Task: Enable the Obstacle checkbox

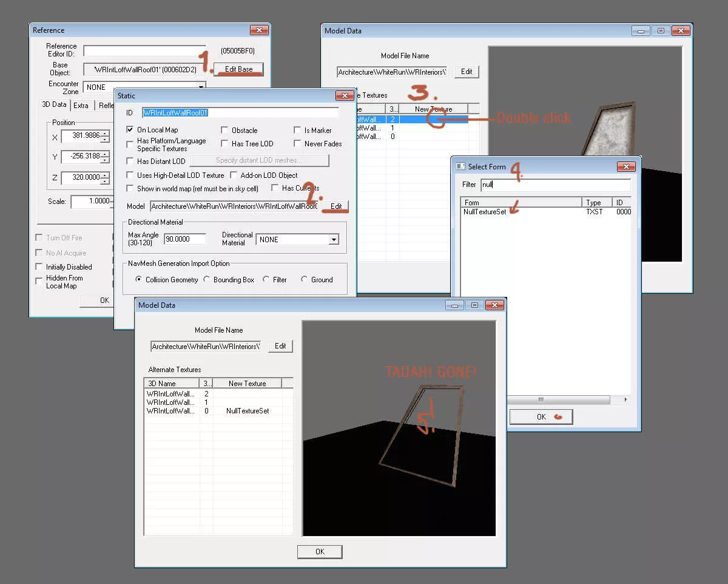Action: [224, 131]
